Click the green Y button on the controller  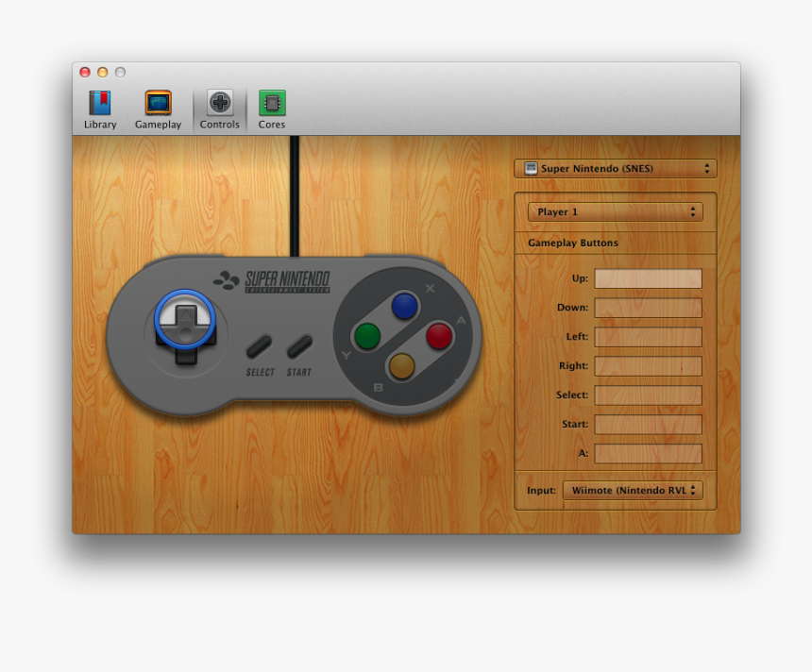pos(367,336)
